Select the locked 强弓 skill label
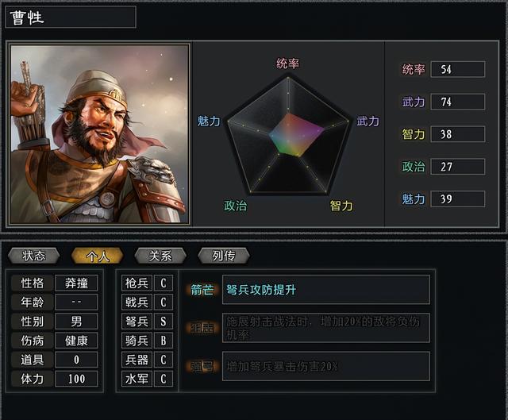 coord(202,366)
